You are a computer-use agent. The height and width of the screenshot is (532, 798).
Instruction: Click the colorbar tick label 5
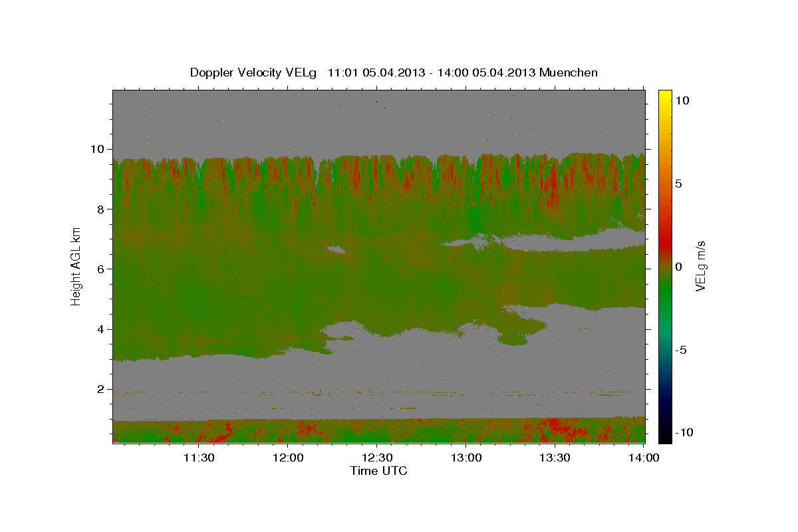pyautogui.click(x=680, y=184)
